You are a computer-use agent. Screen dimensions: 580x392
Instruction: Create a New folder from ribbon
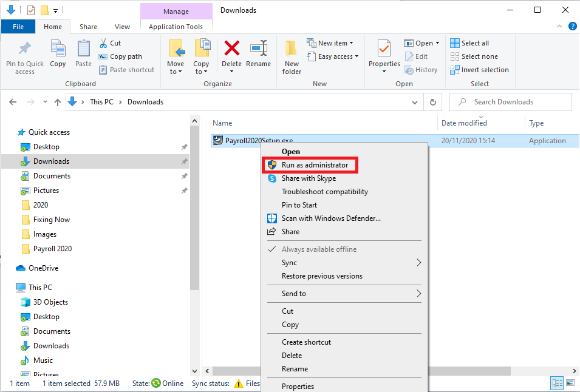tap(292, 57)
